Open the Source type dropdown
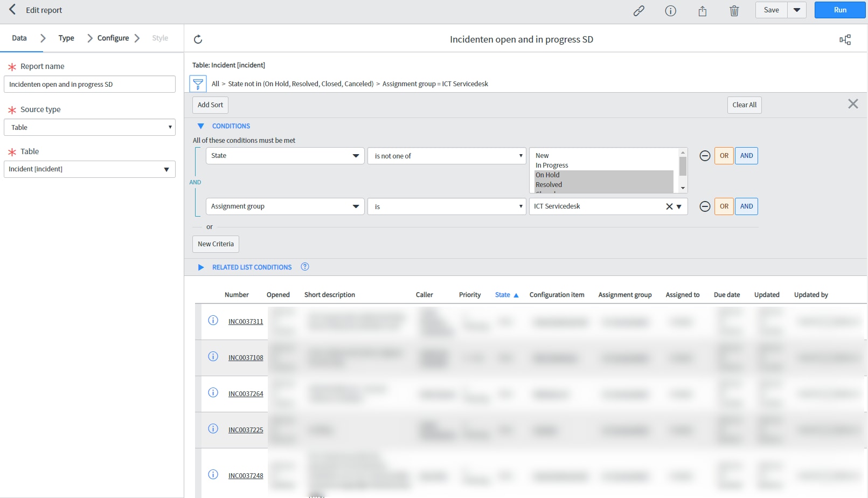 click(x=89, y=127)
